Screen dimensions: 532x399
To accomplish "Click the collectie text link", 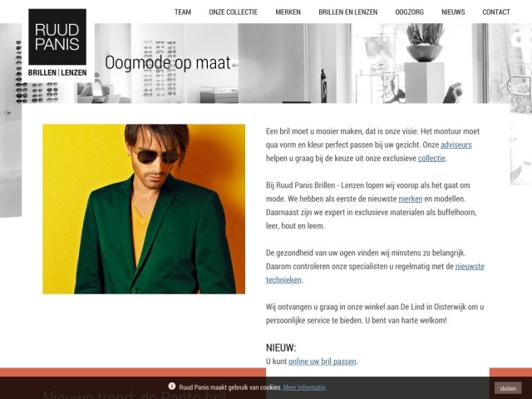I will click(x=431, y=159).
